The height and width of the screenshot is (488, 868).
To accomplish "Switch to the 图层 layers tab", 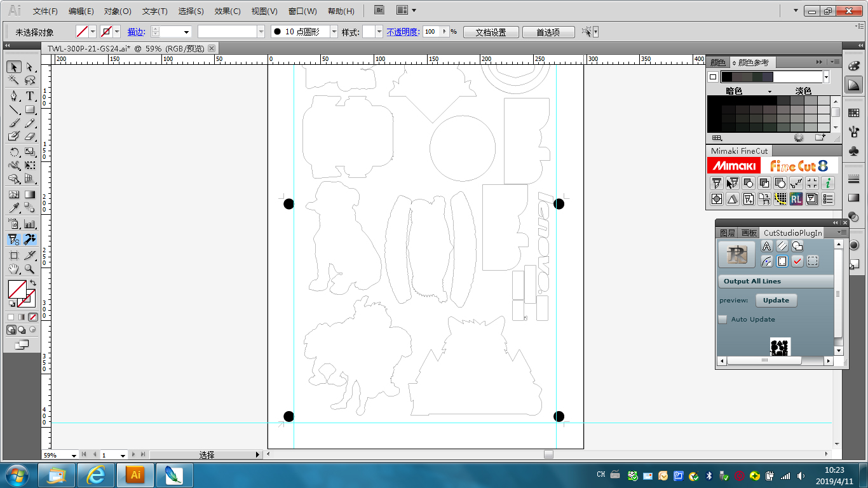I will 728,233.
